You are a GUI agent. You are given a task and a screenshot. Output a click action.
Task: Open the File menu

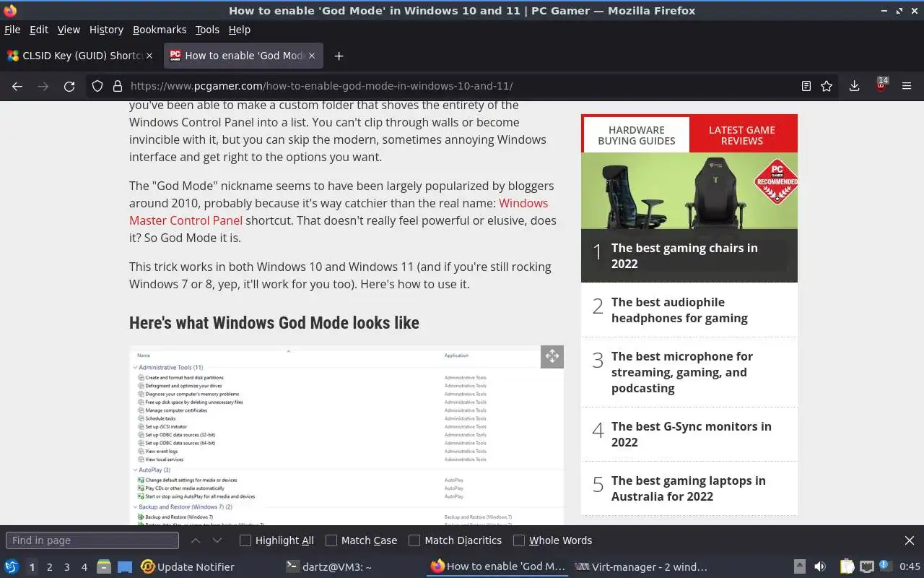pos(12,30)
